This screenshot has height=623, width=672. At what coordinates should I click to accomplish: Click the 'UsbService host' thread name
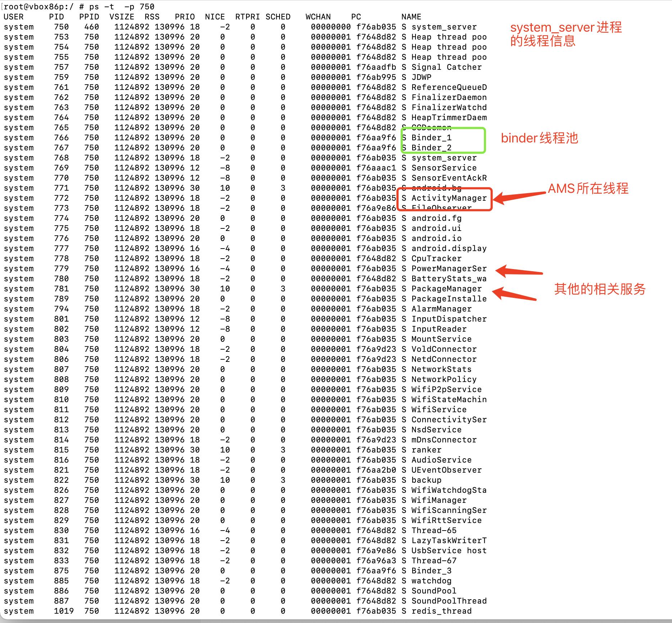(449, 550)
